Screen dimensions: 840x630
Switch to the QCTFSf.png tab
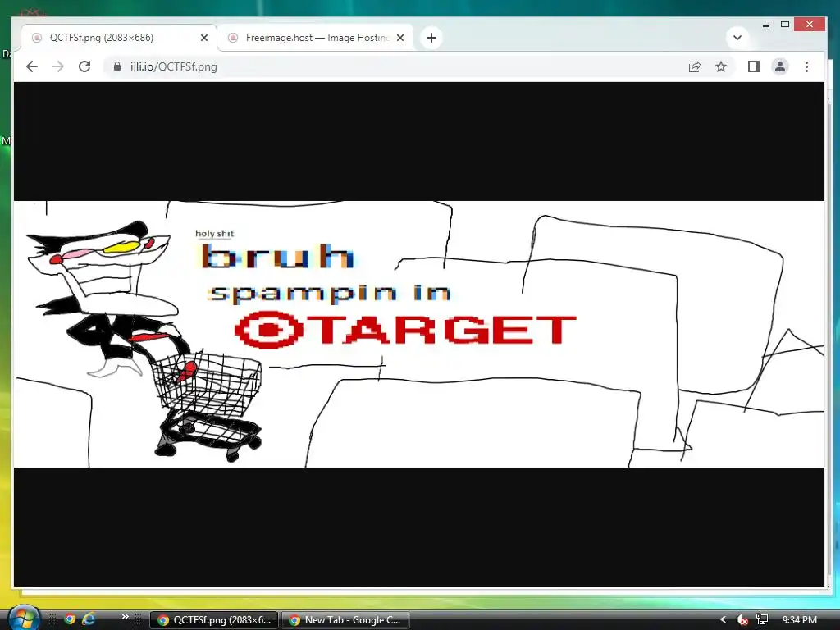(x=119, y=38)
